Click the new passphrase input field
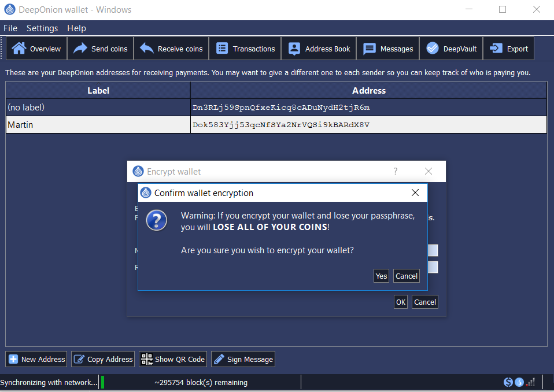554x392 pixels. click(x=433, y=250)
